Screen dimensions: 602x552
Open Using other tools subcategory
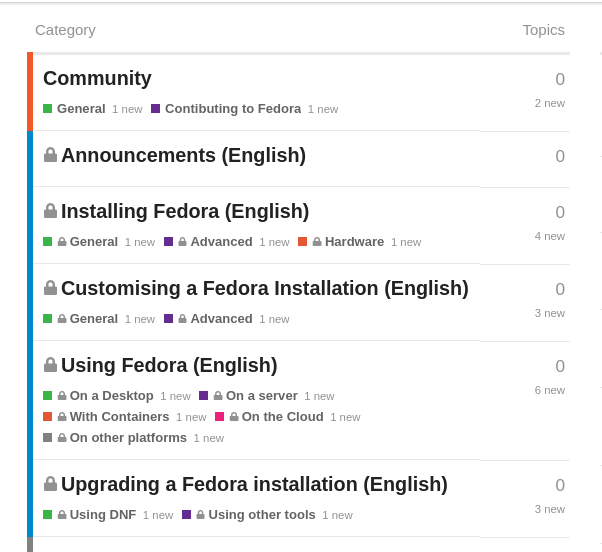click(262, 514)
